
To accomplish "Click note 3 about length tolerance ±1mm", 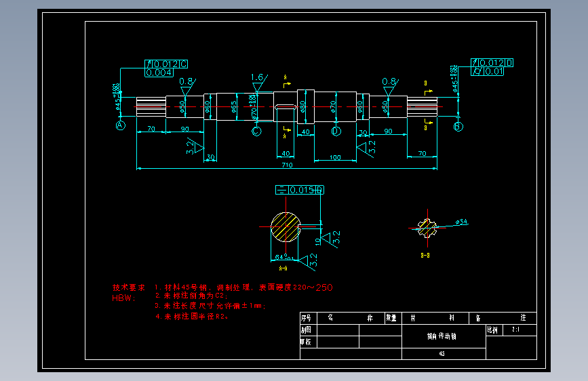I will (x=210, y=306).
